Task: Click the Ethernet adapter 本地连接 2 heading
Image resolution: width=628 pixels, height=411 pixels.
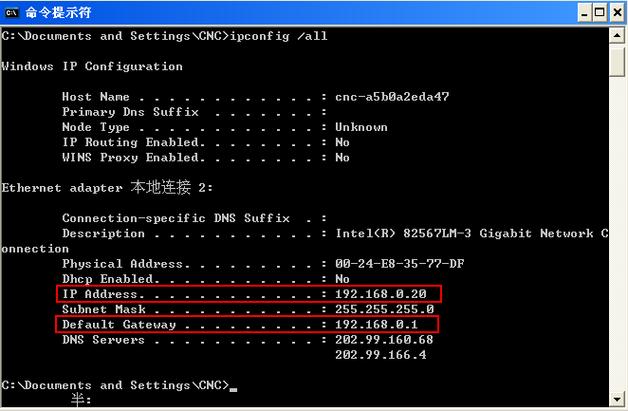Action: pos(107,187)
